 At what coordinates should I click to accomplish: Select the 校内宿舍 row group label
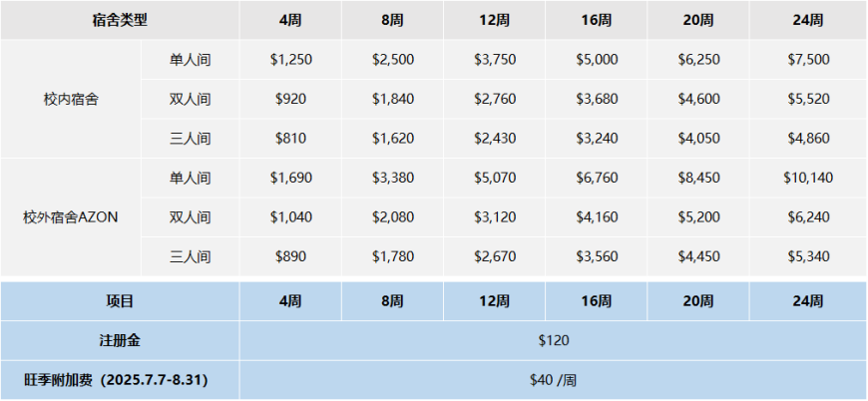(72, 99)
